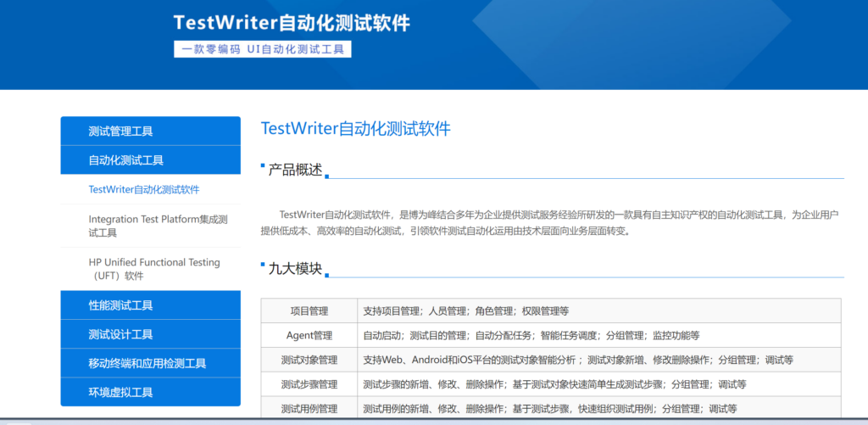
Task: Click the 支持项目管理;人员管理 description cell
Action: pyautogui.click(x=599, y=310)
